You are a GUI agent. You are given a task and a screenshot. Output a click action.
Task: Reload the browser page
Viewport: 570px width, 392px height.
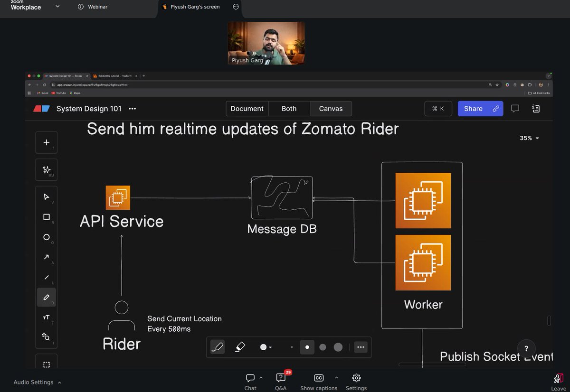click(44, 84)
